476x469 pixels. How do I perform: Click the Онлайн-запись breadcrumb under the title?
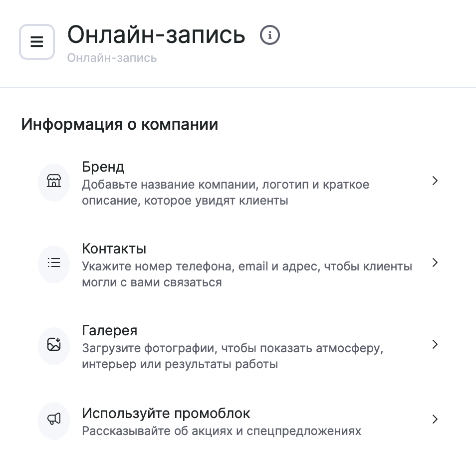pyautogui.click(x=112, y=58)
